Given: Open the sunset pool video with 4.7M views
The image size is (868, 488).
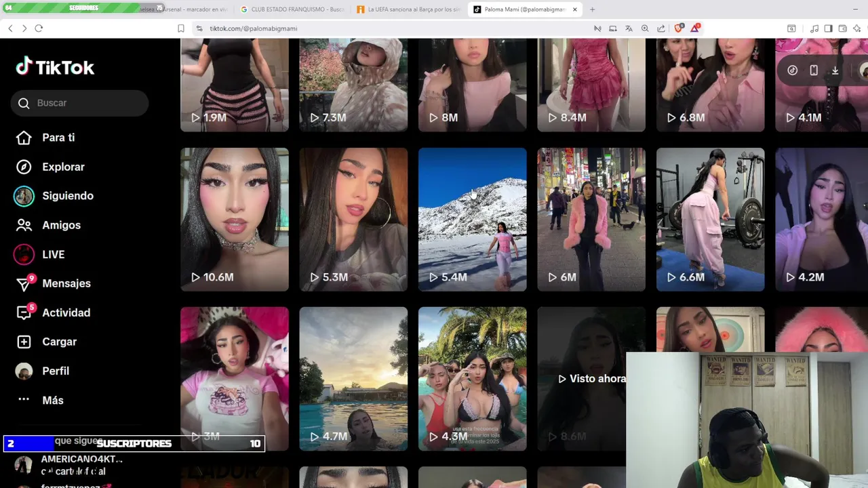Looking at the screenshot, I should [353, 379].
